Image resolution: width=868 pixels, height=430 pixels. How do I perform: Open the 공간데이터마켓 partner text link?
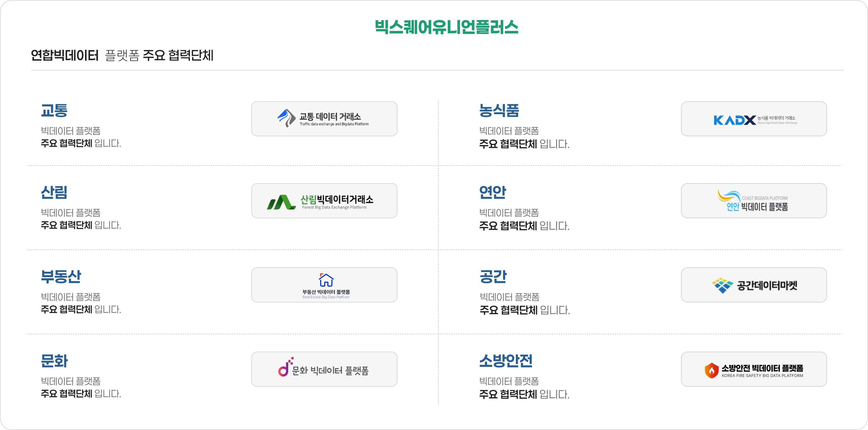click(767, 286)
